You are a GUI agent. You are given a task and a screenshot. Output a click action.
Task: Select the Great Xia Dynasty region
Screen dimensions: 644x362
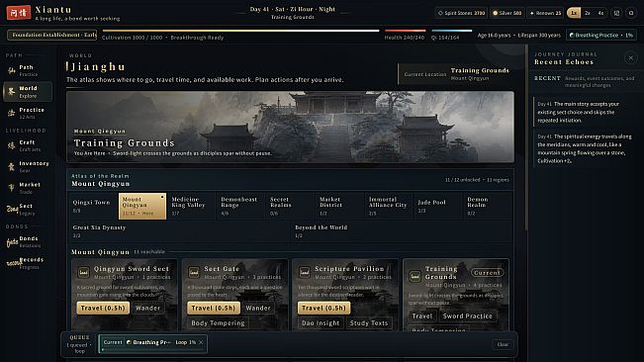point(179,231)
